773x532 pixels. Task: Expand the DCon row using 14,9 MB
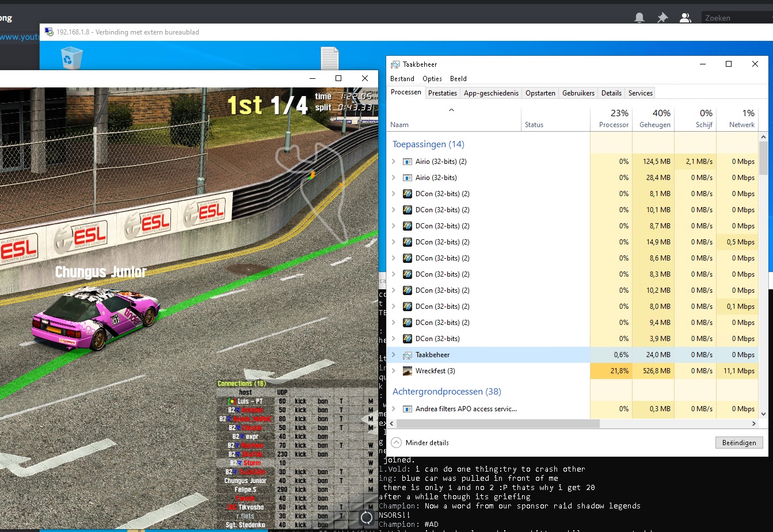394,242
